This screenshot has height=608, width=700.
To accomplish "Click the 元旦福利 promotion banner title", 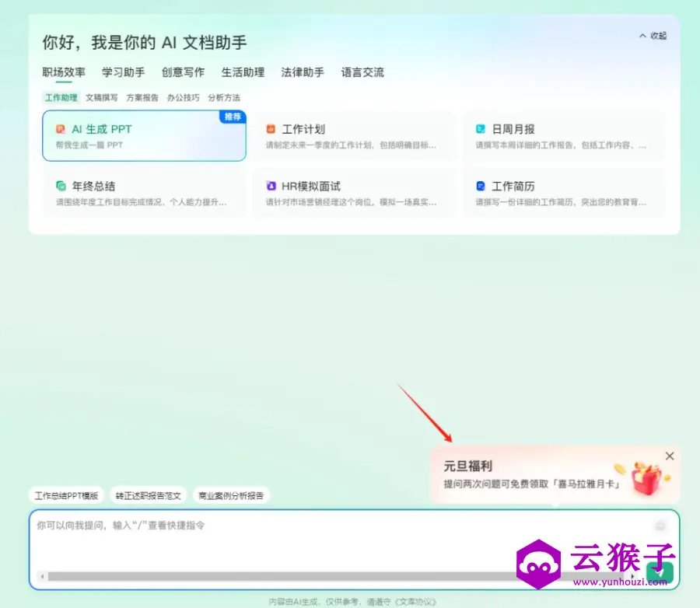I will (x=468, y=466).
